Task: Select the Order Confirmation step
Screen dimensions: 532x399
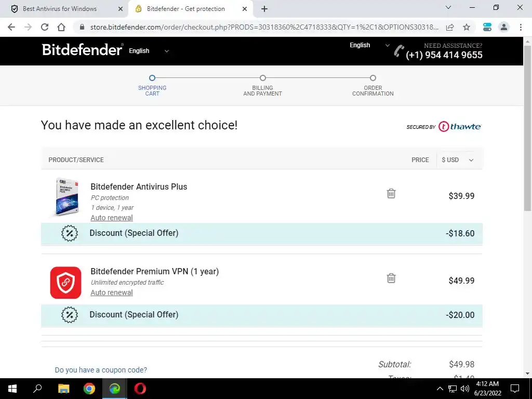Action: pos(373,86)
